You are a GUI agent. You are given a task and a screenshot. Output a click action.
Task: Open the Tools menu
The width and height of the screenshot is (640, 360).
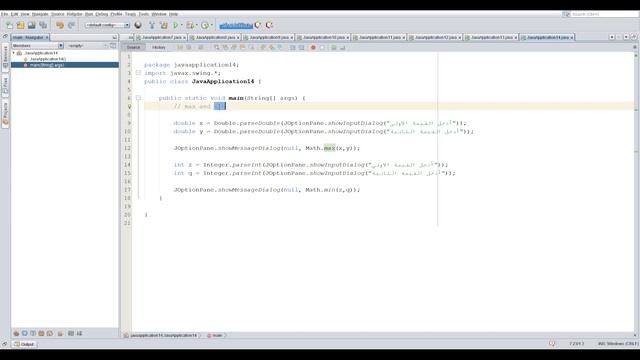(144, 14)
